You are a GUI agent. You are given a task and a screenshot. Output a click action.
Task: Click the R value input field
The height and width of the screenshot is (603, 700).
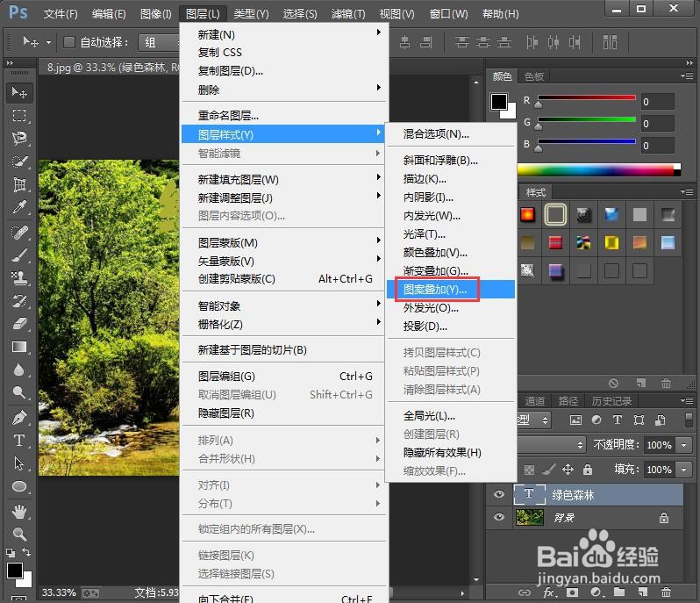pyautogui.click(x=658, y=102)
